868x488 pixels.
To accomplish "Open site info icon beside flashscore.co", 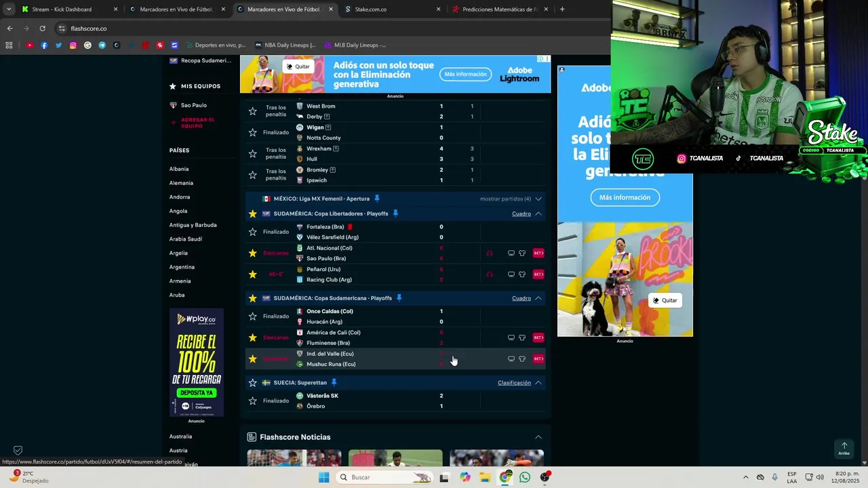I will tap(62, 28).
